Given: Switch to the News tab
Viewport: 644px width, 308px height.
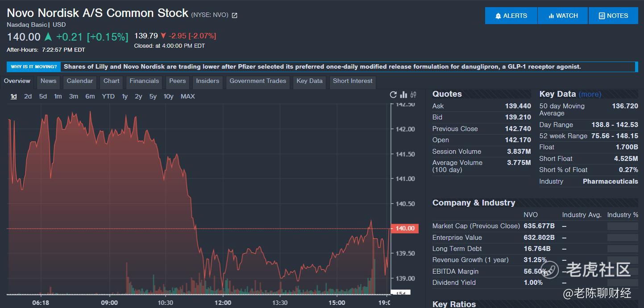Looking at the screenshot, I should (x=48, y=81).
